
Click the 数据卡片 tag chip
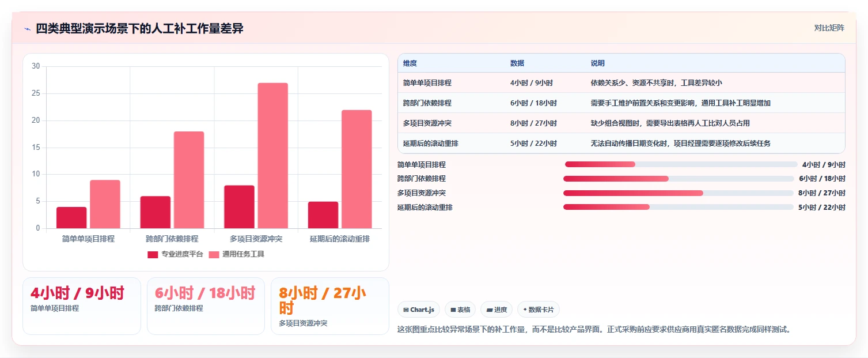[539, 310]
